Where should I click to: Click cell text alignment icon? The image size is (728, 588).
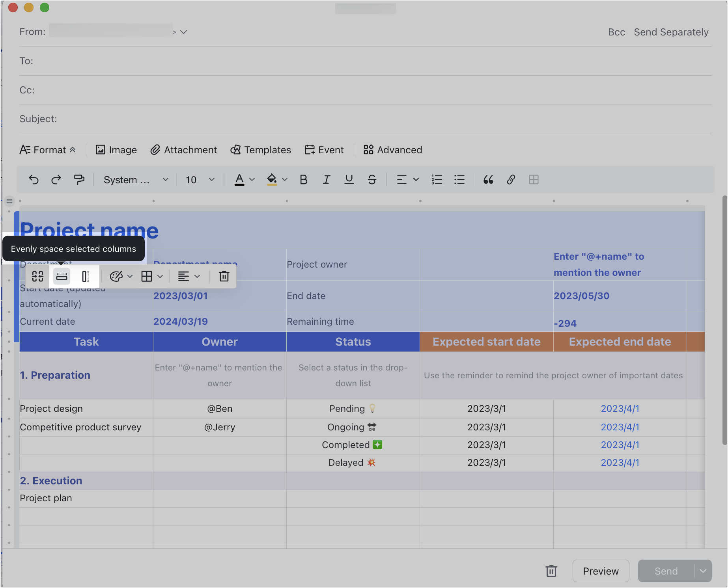point(183,276)
